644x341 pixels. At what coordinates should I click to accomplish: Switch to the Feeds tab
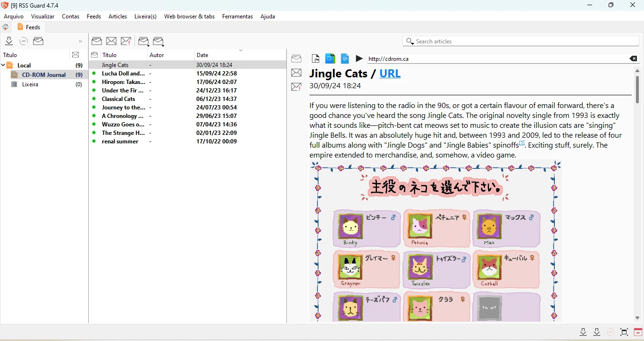point(29,27)
